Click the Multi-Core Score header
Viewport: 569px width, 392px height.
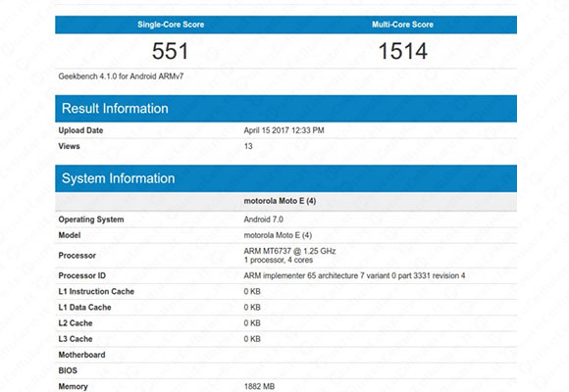point(402,24)
